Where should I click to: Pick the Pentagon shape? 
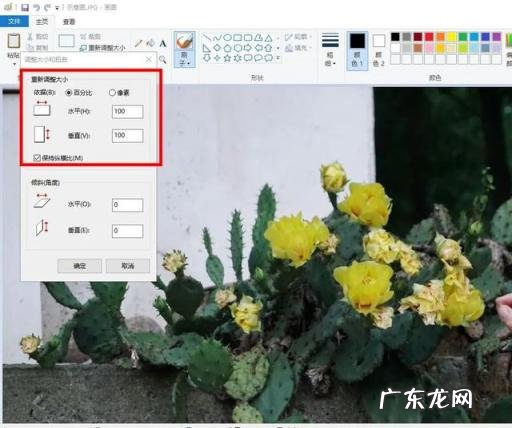(227, 48)
